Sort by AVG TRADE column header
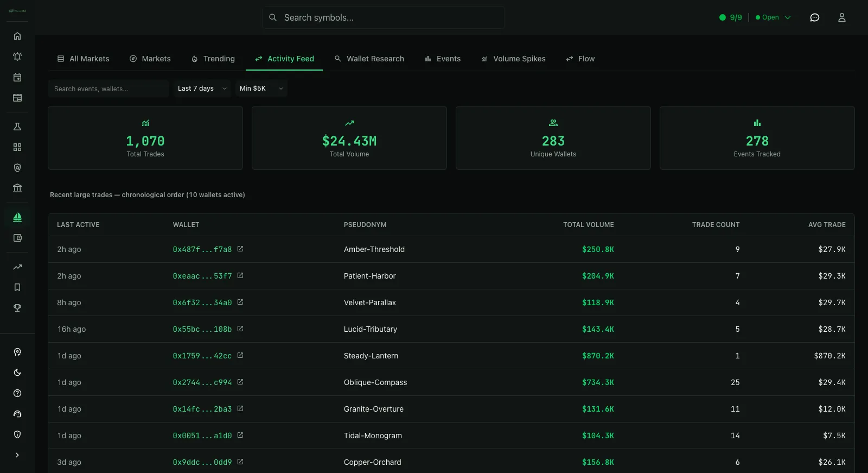 click(x=827, y=225)
